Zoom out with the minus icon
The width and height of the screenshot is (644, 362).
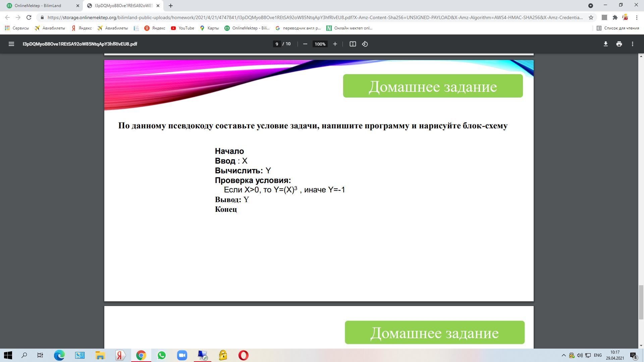[x=305, y=44]
